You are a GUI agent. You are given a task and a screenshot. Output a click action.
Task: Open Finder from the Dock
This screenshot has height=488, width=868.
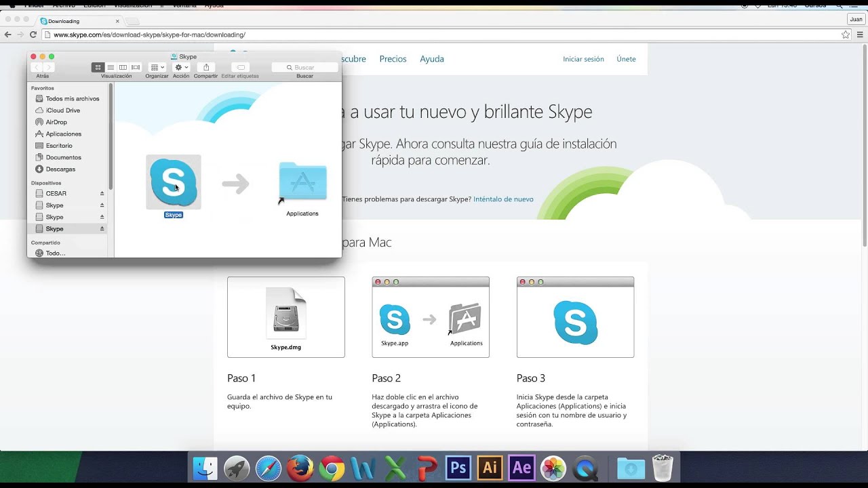coord(205,468)
